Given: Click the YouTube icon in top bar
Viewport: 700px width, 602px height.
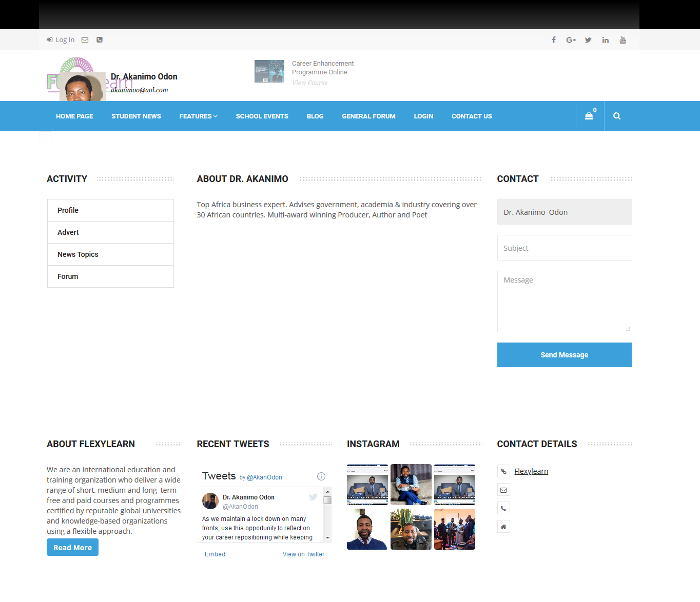Looking at the screenshot, I should pyautogui.click(x=623, y=40).
